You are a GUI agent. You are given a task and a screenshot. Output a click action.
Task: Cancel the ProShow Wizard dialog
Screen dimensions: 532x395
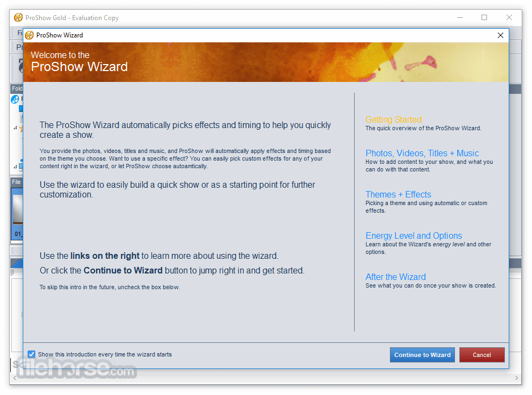coord(482,355)
